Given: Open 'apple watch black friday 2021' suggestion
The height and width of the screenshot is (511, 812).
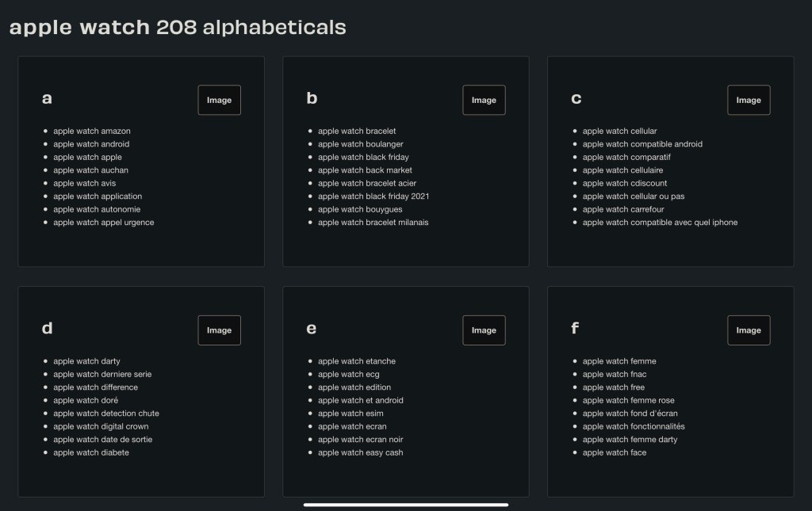Looking at the screenshot, I should [x=373, y=196].
